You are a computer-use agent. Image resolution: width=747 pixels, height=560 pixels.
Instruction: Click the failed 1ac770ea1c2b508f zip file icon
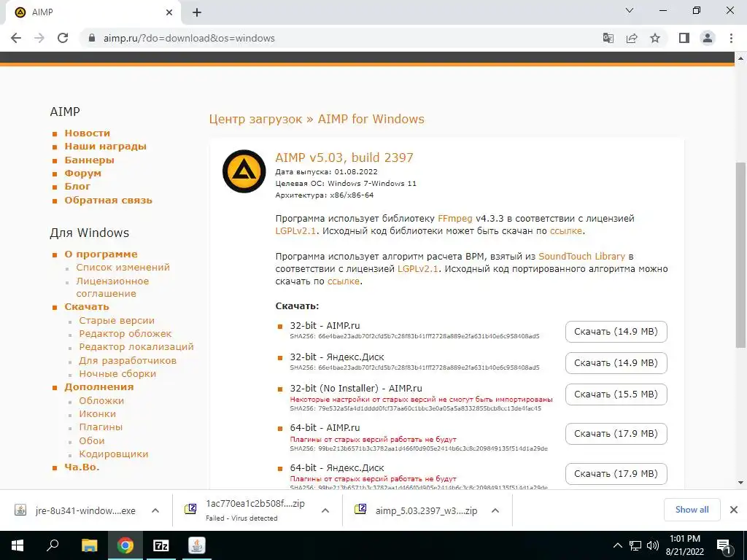(190, 510)
